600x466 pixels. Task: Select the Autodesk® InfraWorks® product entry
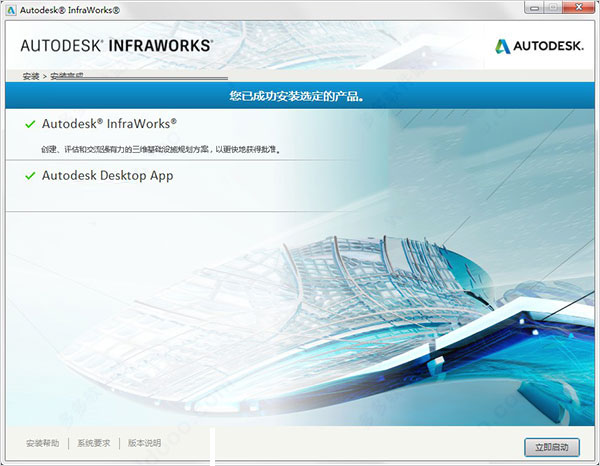click(x=109, y=124)
